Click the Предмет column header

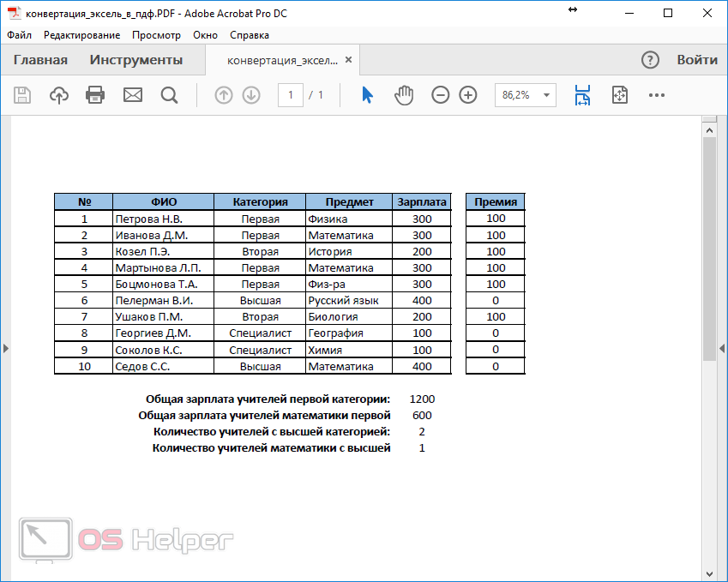[349, 202]
